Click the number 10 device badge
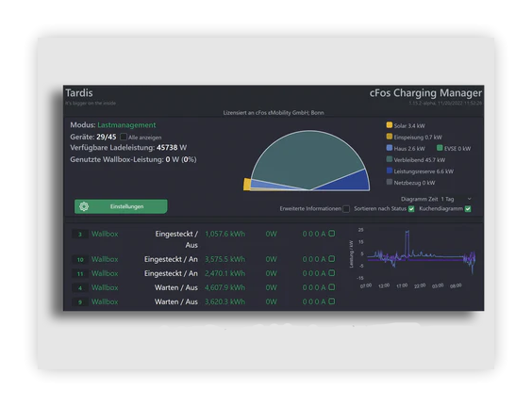This screenshot has width=532, height=407. [x=80, y=260]
